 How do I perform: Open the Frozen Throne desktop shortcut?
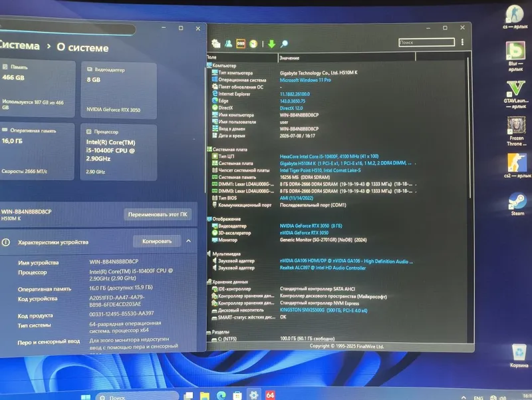point(516,131)
